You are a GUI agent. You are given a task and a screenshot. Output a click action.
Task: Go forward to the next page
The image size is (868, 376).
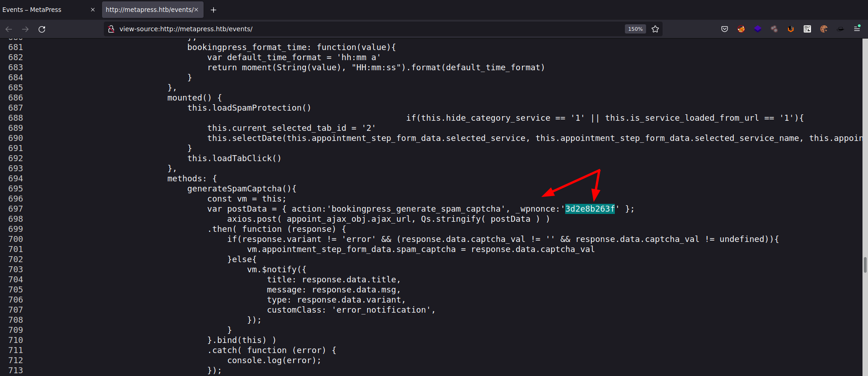[x=25, y=29]
